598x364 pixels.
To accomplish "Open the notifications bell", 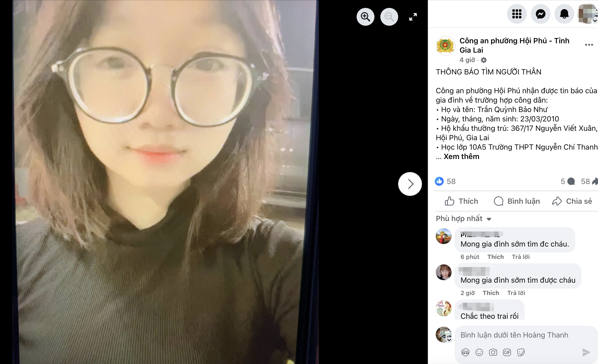I will point(564,14).
